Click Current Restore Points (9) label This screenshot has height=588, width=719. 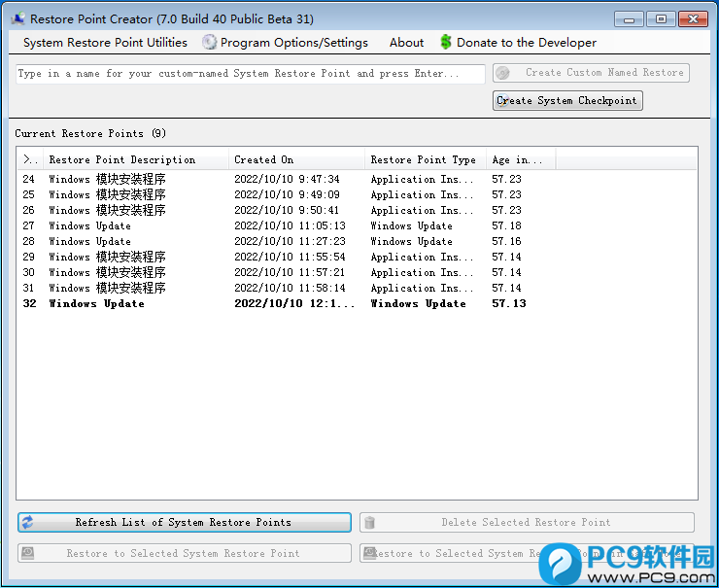pyautogui.click(x=90, y=133)
